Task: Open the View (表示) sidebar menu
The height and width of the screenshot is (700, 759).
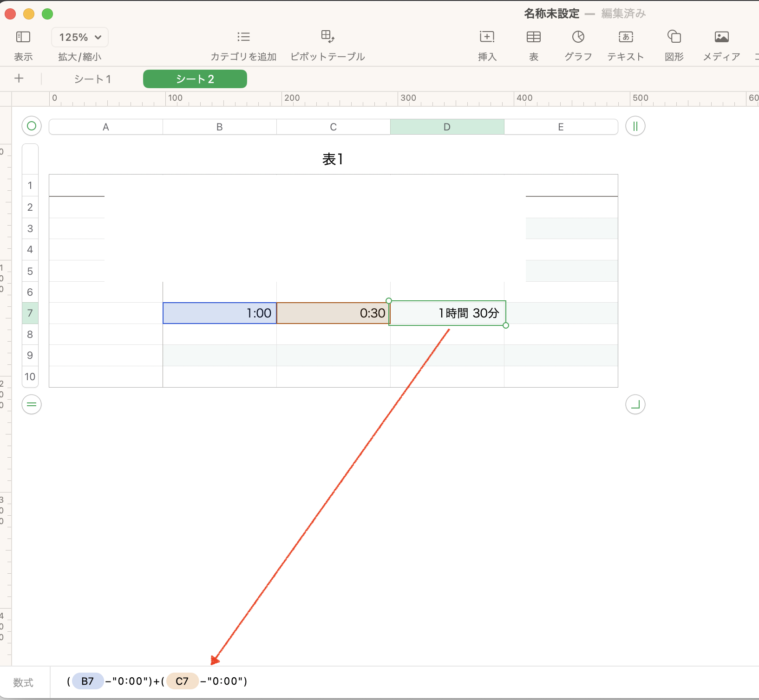Action: pos(23,37)
